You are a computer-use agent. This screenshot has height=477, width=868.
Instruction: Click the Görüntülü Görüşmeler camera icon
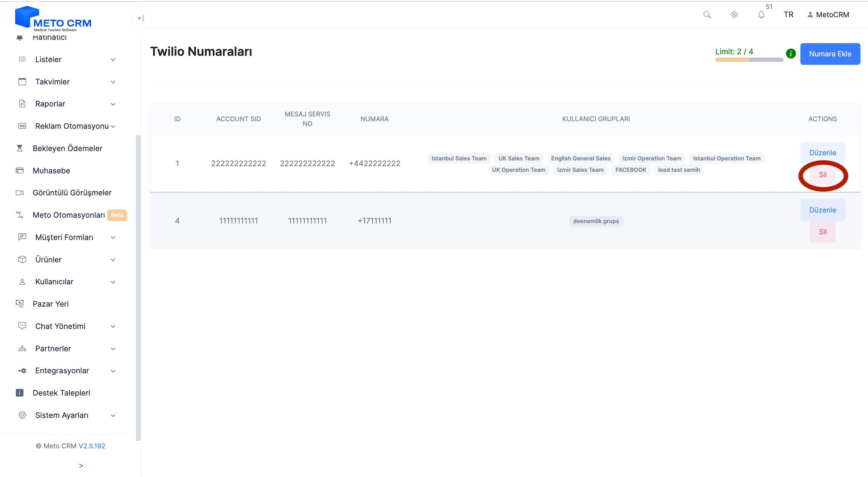(20, 193)
